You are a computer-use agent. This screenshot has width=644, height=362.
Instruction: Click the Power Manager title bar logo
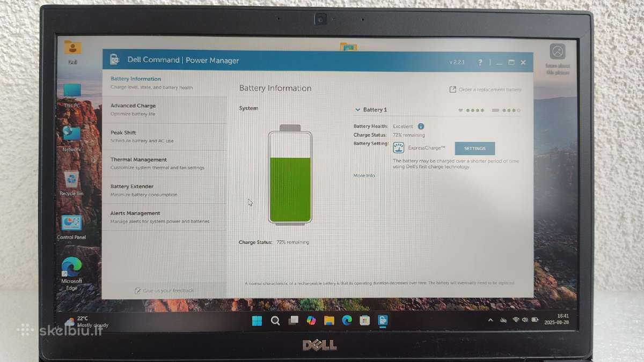point(114,60)
